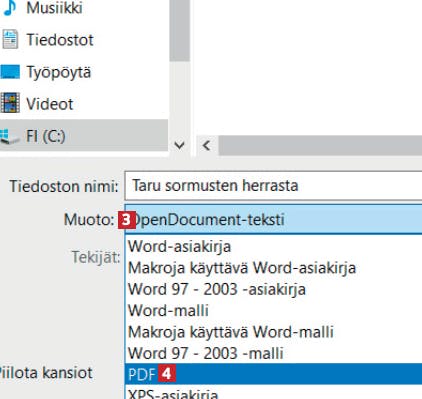Click the Tekijät label
422x399 pixels.
[96, 257]
